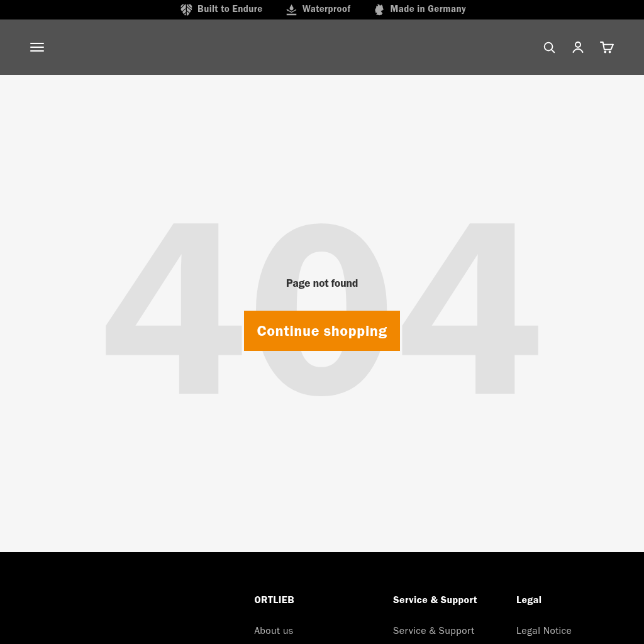Open the About us footer link
Image resolution: width=644 pixels, height=644 pixels.
[274, 630]
